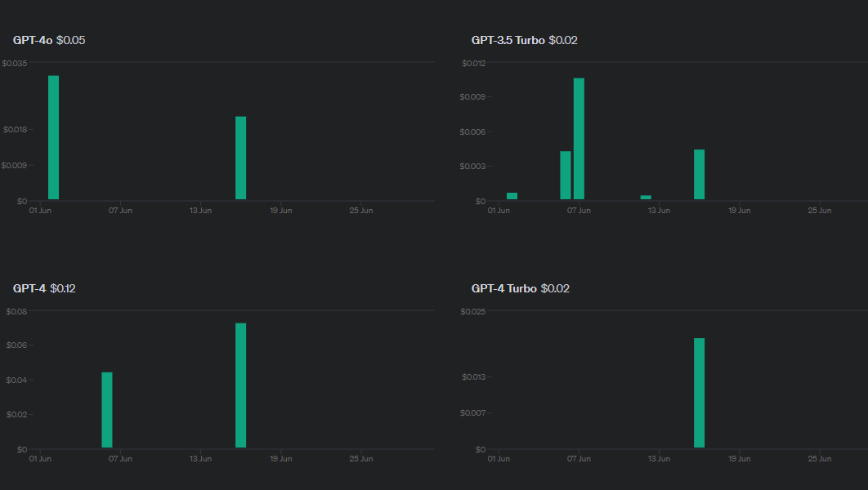Click the 25 Jun label under GPT-4 chart
Viewport: 868px width, 490px height.
tap(361, 458)
